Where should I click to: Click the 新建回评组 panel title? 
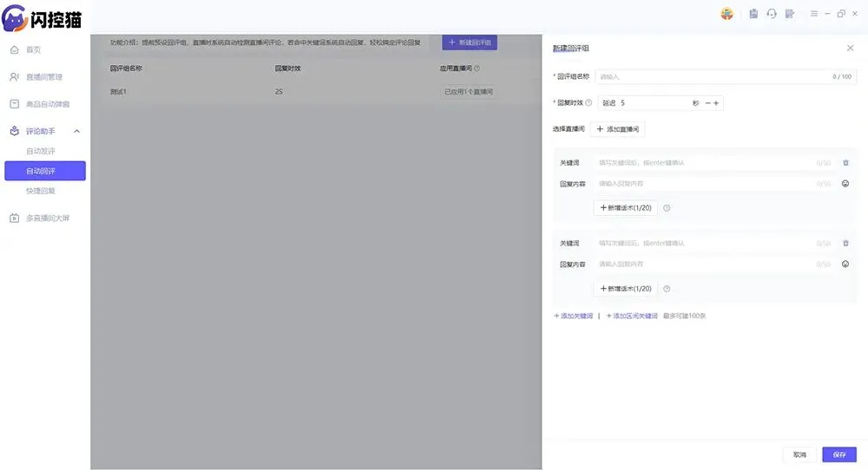[571, 48]
